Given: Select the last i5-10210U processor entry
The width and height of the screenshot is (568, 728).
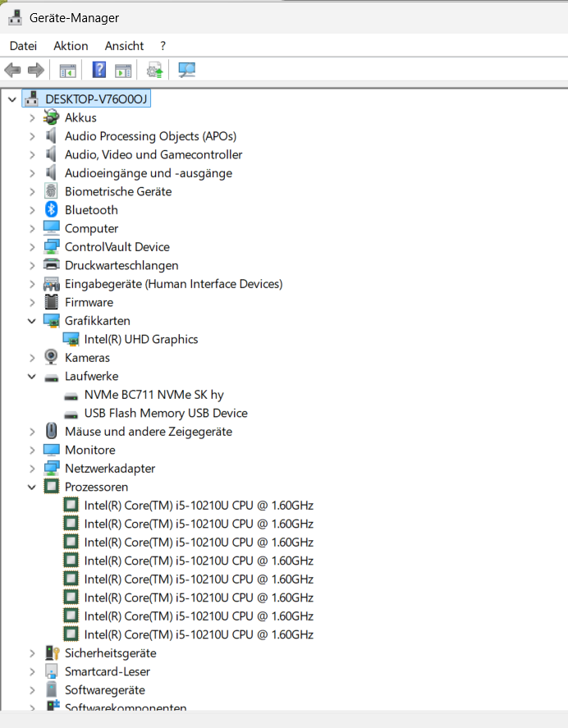Looking at the screenshot, I should (199, 634).
